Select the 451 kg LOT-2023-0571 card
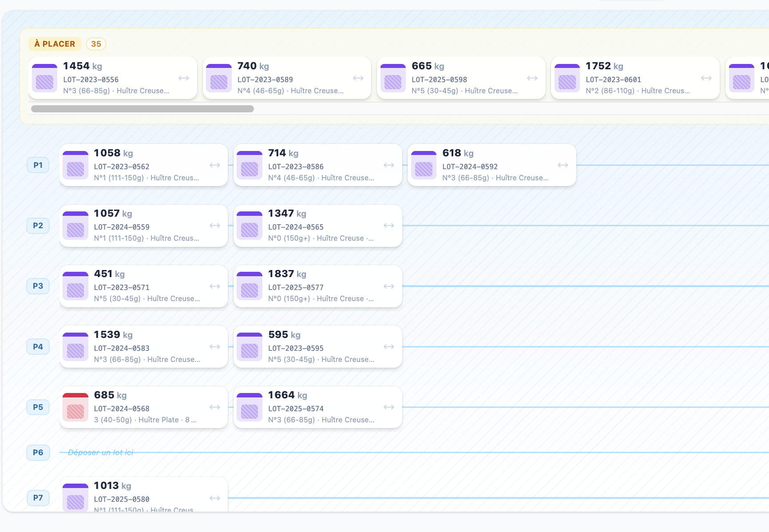This screenshot has height=532, width=769. tap(144, 286)
